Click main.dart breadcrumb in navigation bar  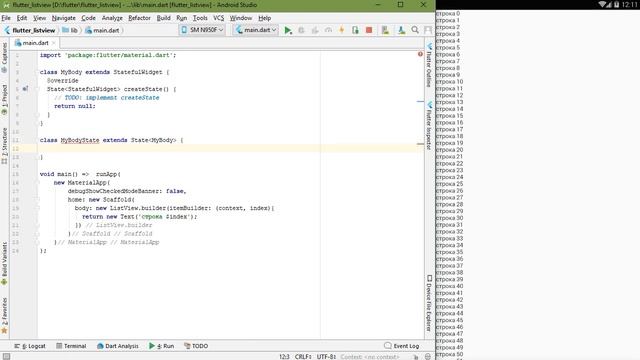[x=102, y=30]
